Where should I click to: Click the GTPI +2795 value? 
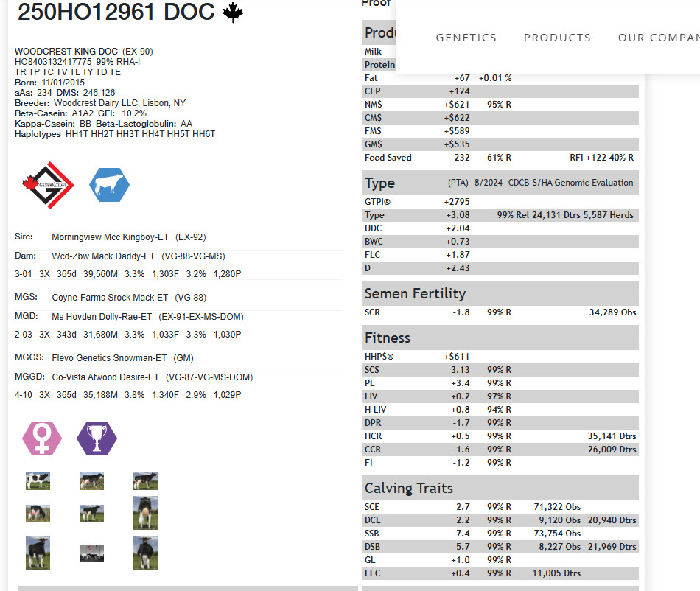[457, 202]
